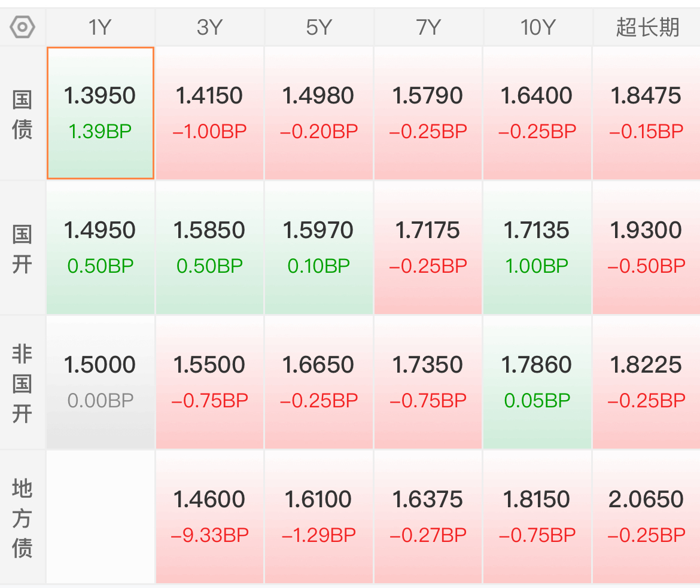Open the 国债 row label

click(x=22, y=114)
